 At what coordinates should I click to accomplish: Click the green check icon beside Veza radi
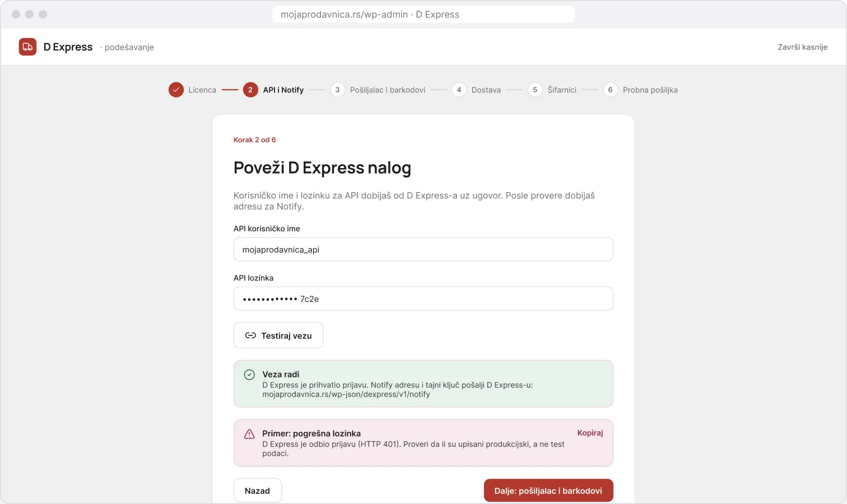(249, 375)
